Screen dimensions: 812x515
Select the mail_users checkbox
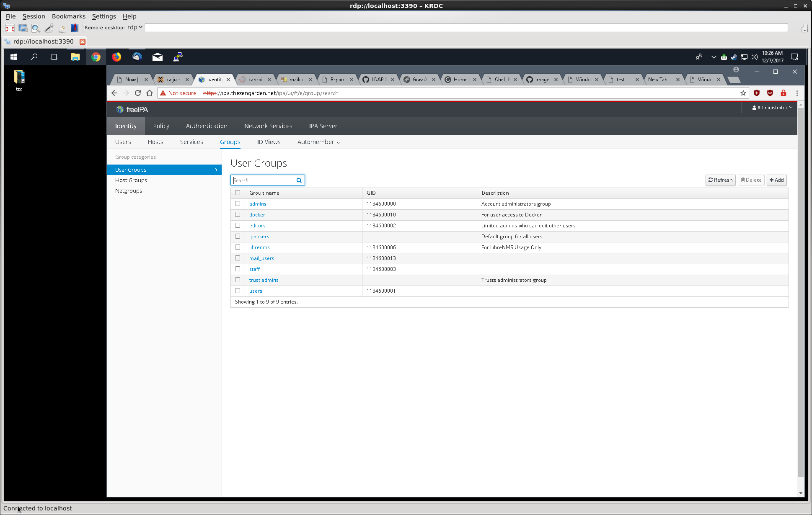(x=238, y=258)
